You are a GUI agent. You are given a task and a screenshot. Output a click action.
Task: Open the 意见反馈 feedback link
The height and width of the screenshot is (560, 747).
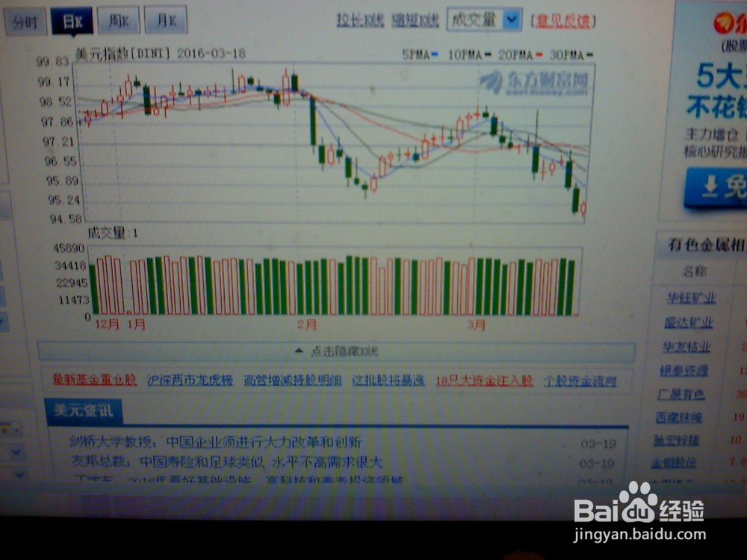pos(563,21)
